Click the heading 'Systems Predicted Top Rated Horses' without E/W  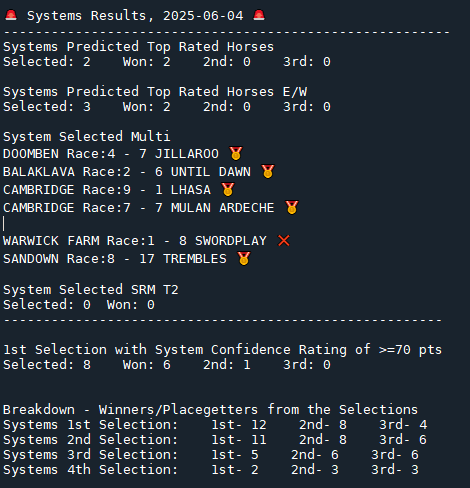coord(138,47)
